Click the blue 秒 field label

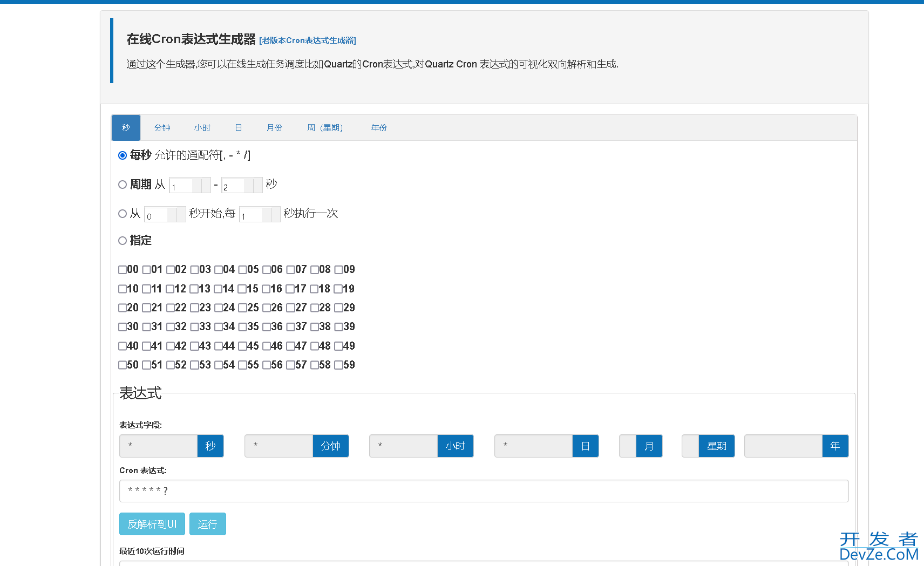pyautogui.click(x=210, y=446)
